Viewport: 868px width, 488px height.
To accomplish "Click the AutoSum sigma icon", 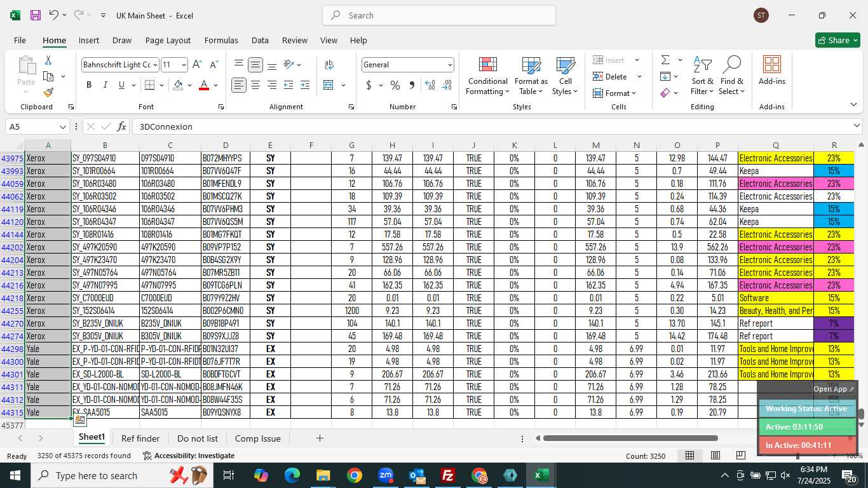I will point(665,60).
